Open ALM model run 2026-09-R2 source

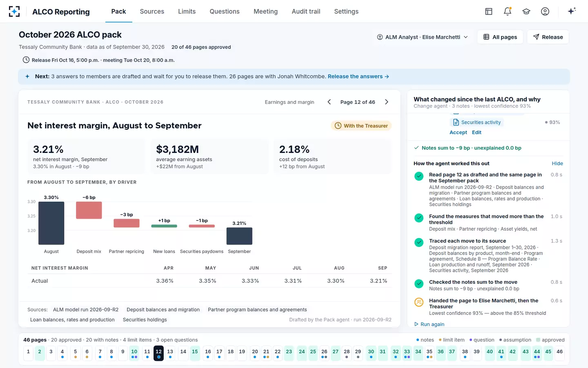click(86, 310)
